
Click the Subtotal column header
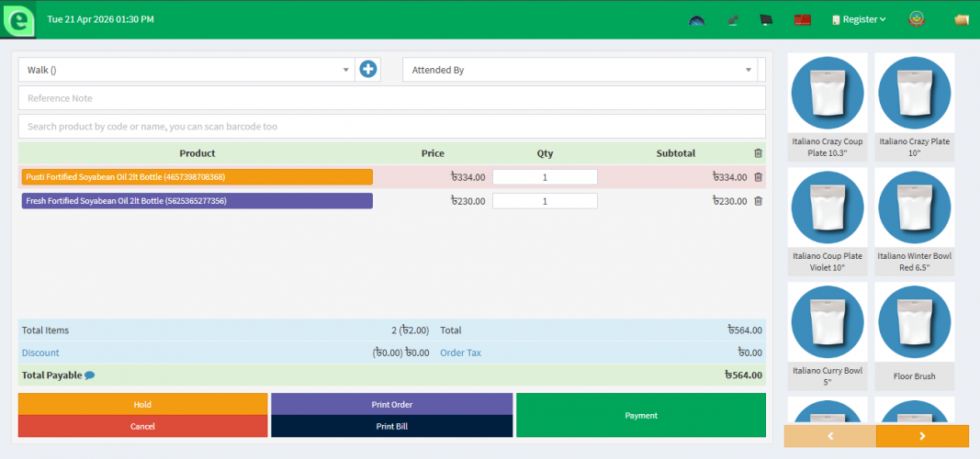[x=676, y=153]
